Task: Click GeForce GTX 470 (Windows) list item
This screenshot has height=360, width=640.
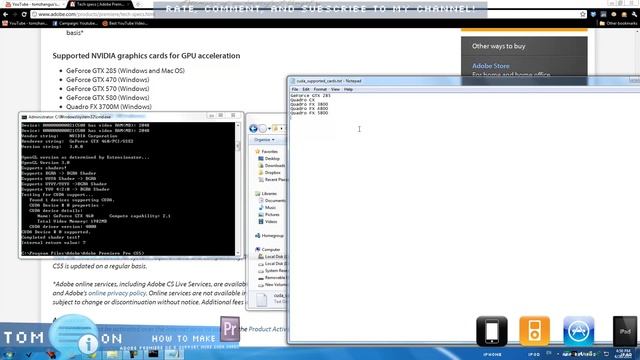Action: point(108,80)
